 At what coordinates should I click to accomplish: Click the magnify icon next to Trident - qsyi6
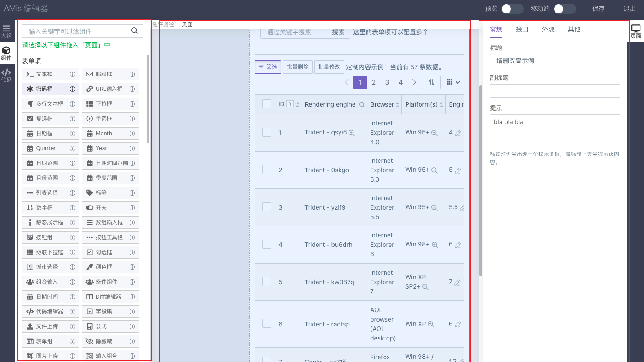[x=352, y=133]
